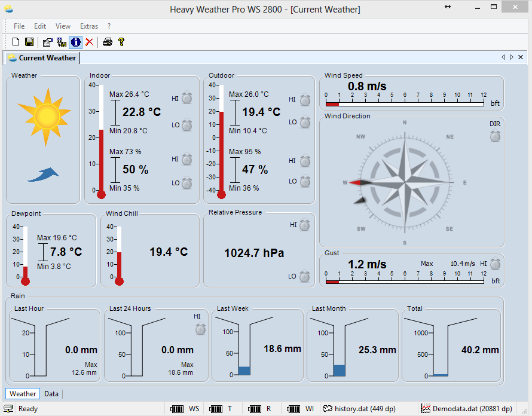Viewport: 532px width, 416px height.
Task: Switch to the Data tab
Action: [x=51, y=394]
